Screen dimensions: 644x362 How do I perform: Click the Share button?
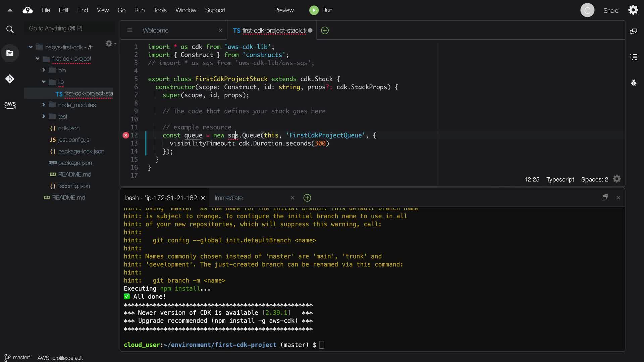click(x=610, y=10)
